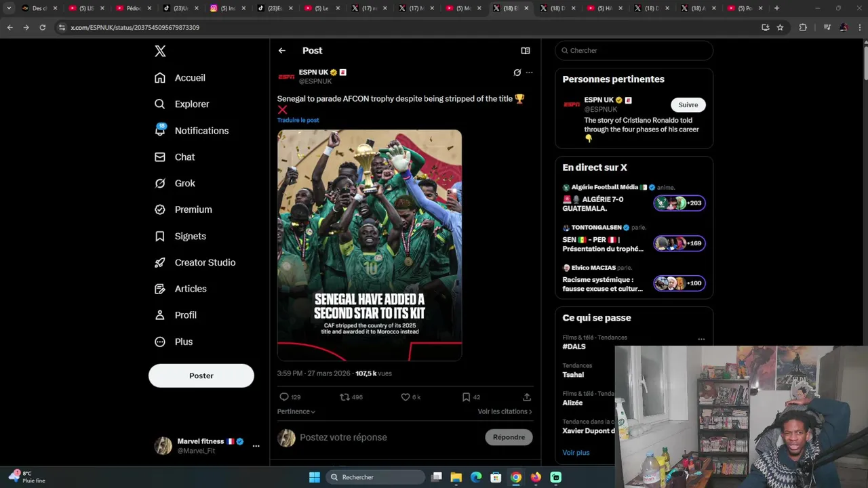Image resolution: width=868 pixels, height=488 pixels.
Task: Open Chat in the sidebar
Action: tap(175, 157)
